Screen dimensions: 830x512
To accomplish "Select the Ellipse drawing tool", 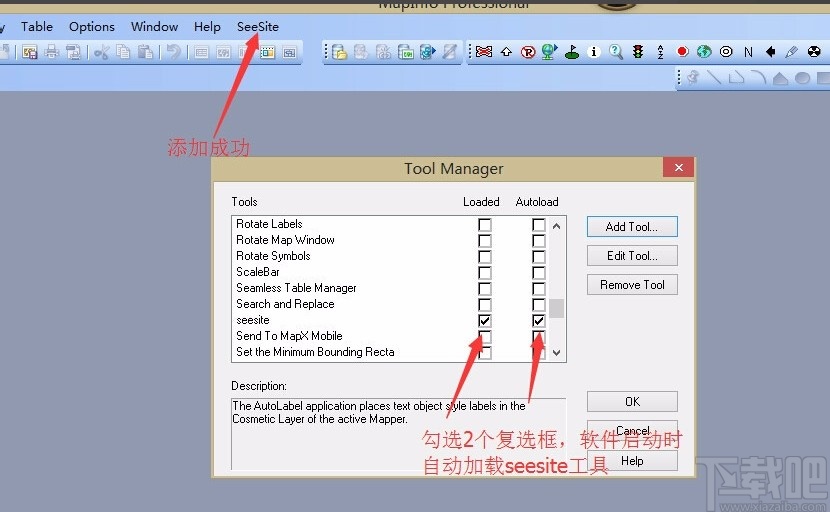I will (802, 78).
